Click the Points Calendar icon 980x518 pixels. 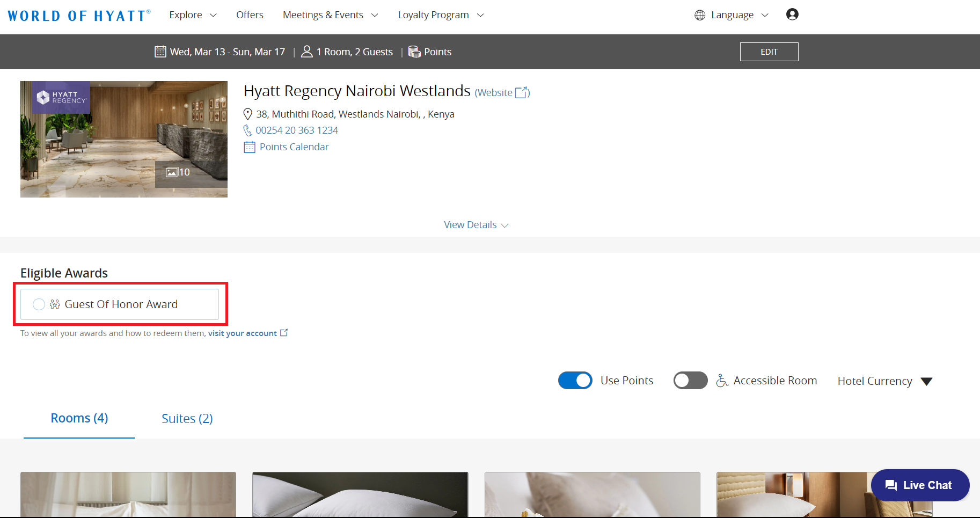coord(250,147)
